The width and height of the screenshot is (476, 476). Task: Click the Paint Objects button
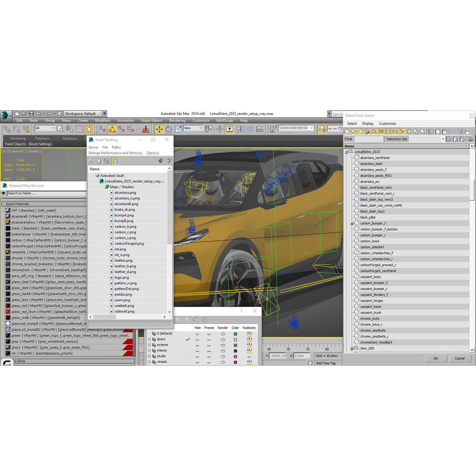[x=15, y=144]
